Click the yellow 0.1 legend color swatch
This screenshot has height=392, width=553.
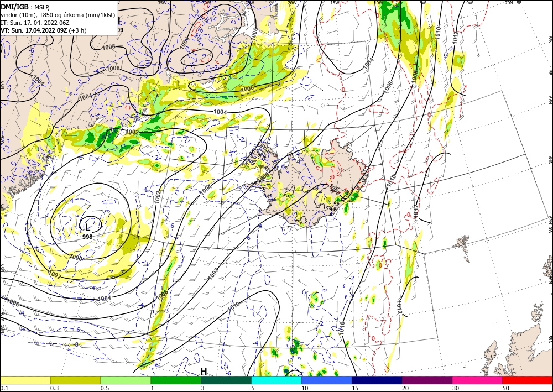click(x=25, y=380)
